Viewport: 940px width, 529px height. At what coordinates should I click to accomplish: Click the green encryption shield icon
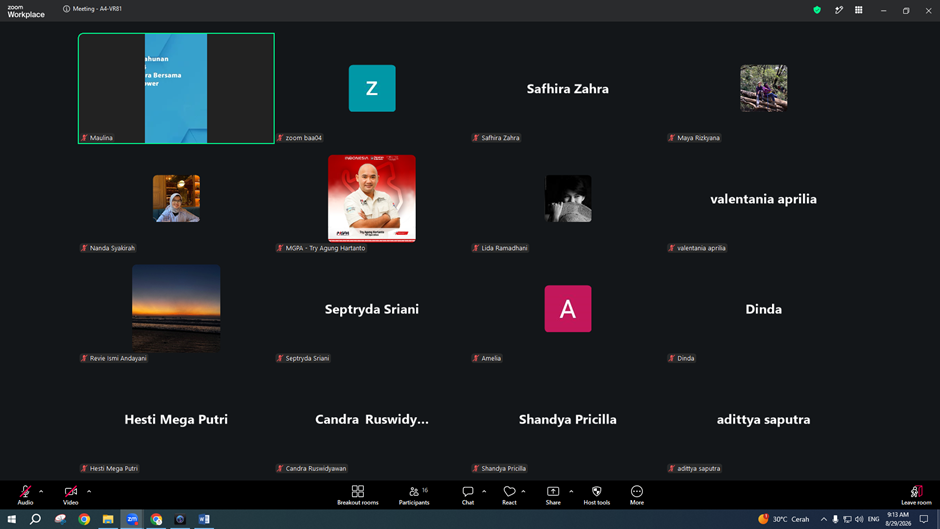click(x=817, y=10)
